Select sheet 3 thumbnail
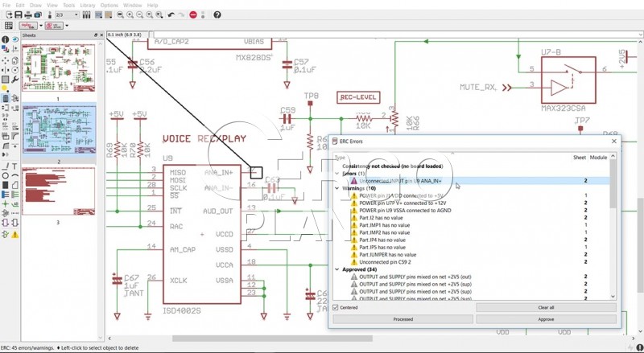The image size is (644, 353). tap(58, 191)
